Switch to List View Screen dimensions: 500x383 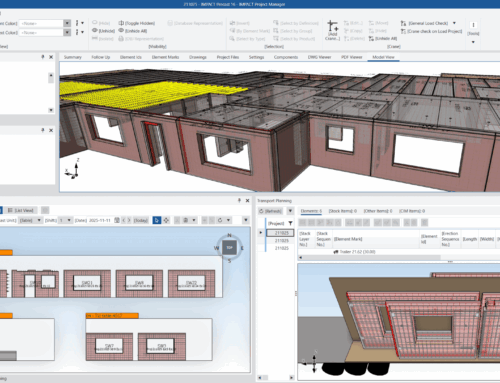pyautogui.click(x=21, y=210)
